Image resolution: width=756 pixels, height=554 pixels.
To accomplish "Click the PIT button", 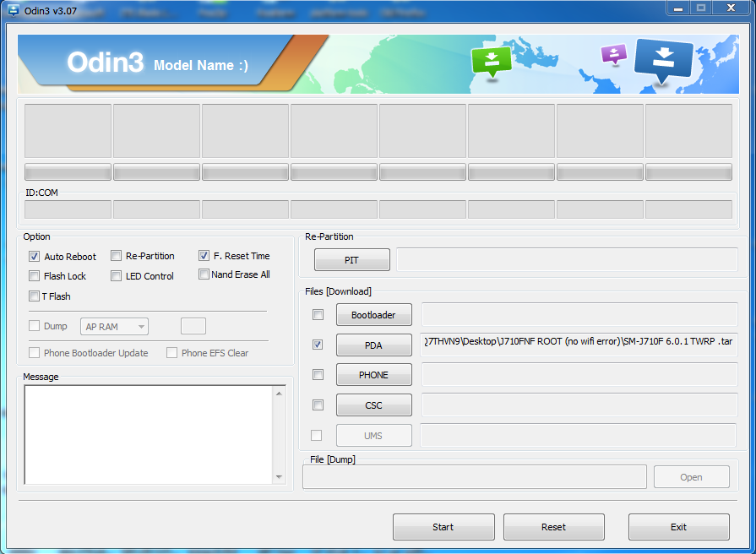I will [352, 260].
